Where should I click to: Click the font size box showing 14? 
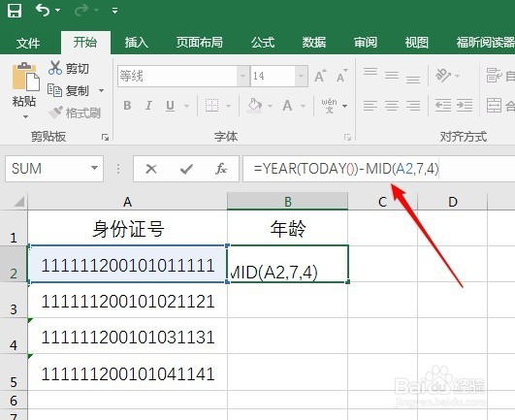tap(273, 77)
